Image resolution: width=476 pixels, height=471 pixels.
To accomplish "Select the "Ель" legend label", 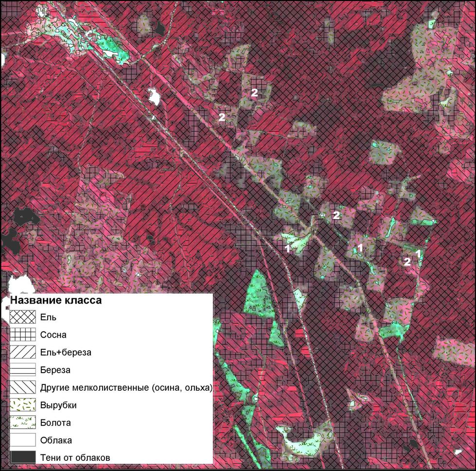I will [48, 317].
